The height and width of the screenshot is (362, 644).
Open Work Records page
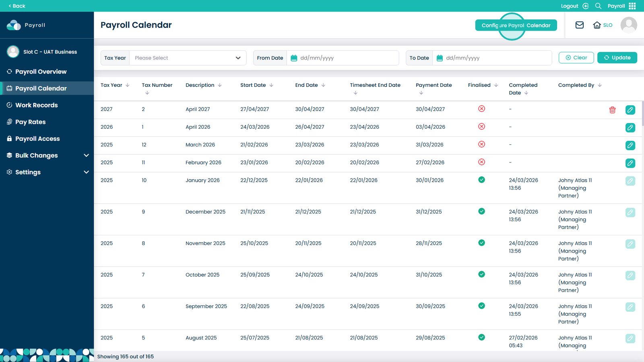click(36, 105)
